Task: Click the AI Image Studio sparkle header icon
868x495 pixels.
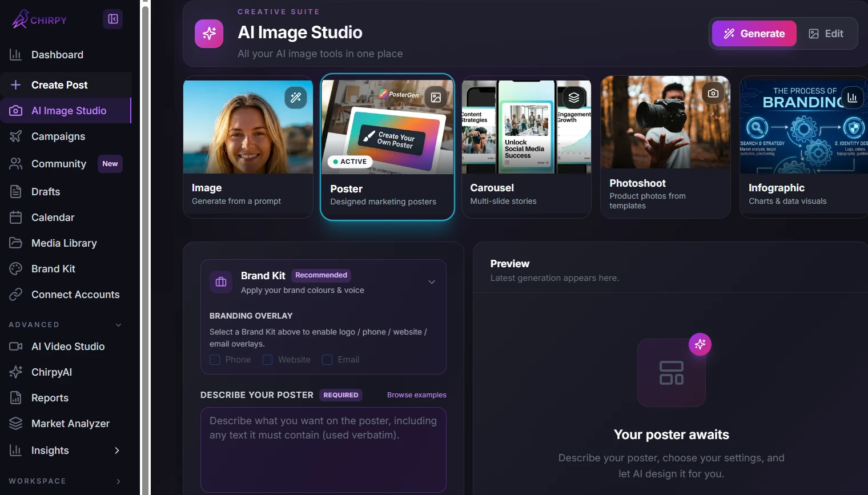Action: tap(209, 34)
